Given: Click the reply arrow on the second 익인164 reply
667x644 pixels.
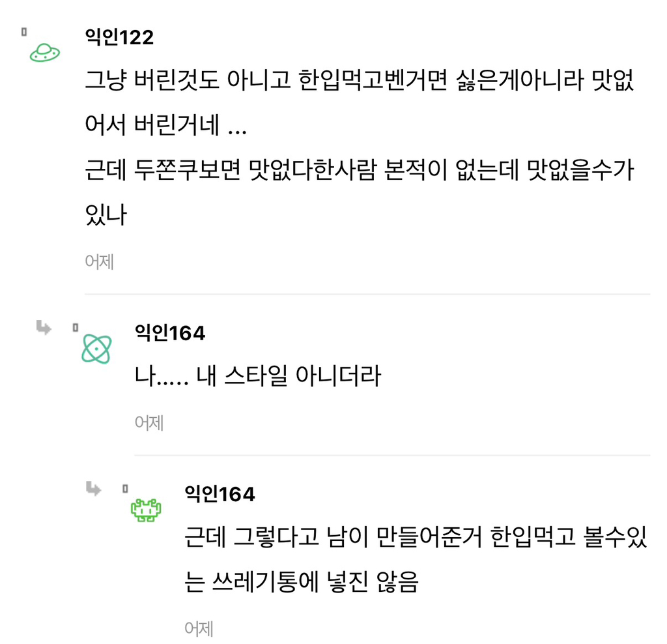Looking at the screenshot, I should point(94,490).
